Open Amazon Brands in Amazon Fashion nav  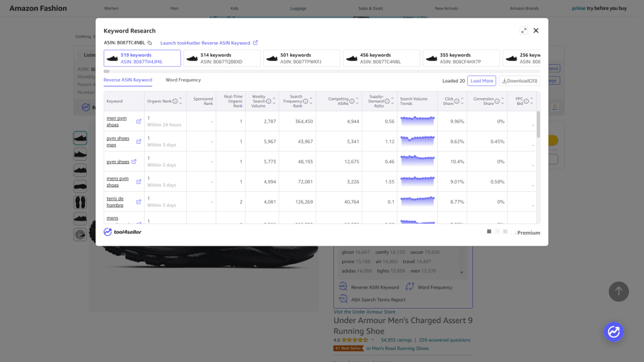pyautogui.click(x=524, y=8)
